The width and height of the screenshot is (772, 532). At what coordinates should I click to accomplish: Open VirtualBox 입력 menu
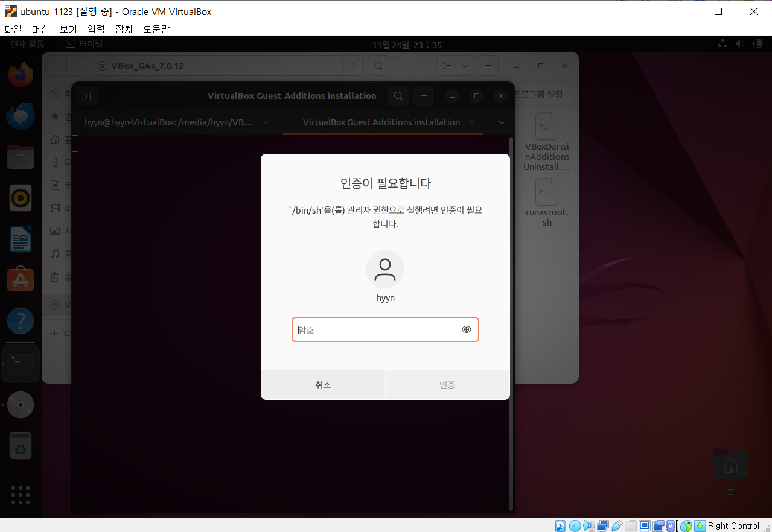96,28
